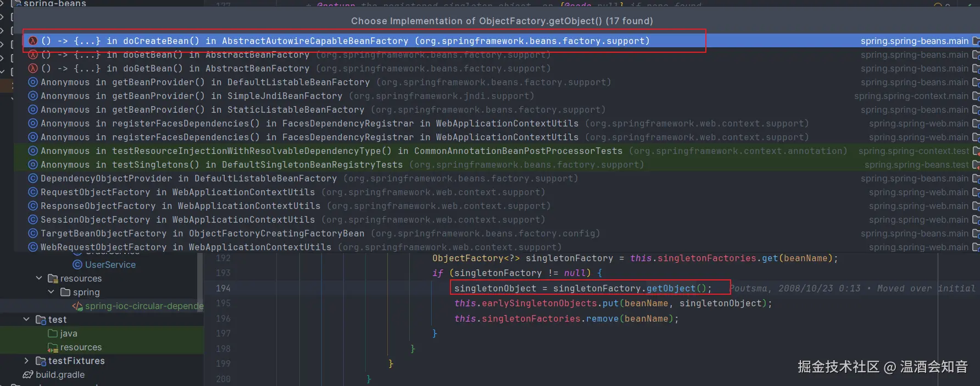Image resolution: width=980 pixels, height=386 pixels.
Task: Click module icon at end of RequestObjectFactory row
Action: point(976,192)
